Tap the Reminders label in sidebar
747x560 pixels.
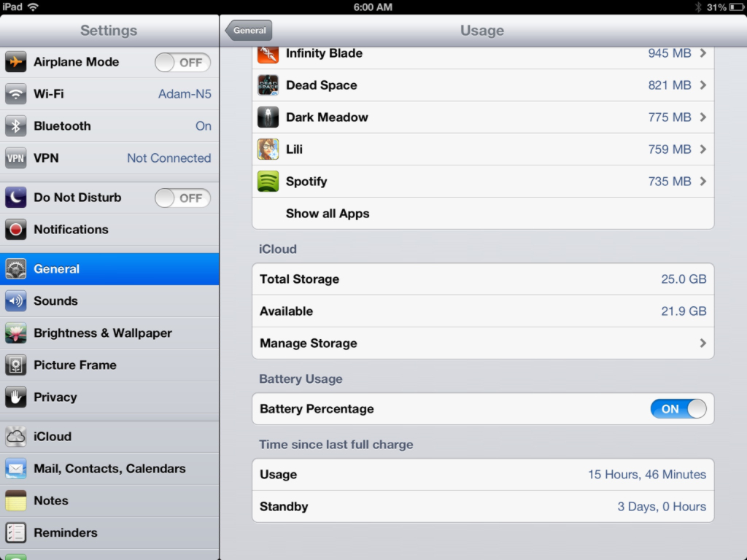pyautogui.click(x=66, y=533)
